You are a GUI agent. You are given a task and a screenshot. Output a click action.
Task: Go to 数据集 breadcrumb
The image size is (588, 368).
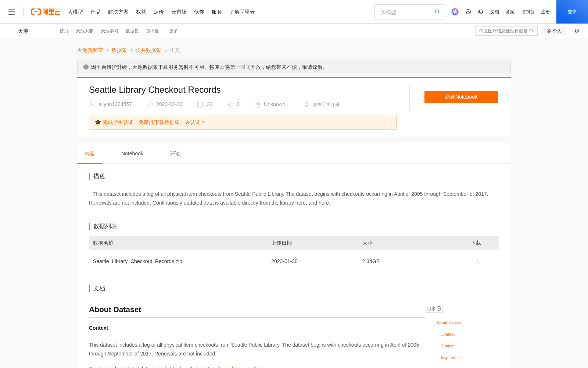[119, 50]
